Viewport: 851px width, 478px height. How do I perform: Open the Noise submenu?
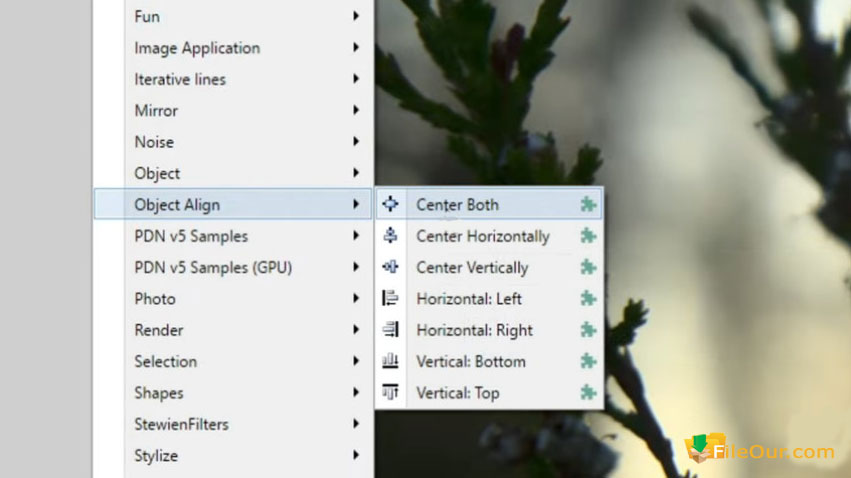(233, 142)
